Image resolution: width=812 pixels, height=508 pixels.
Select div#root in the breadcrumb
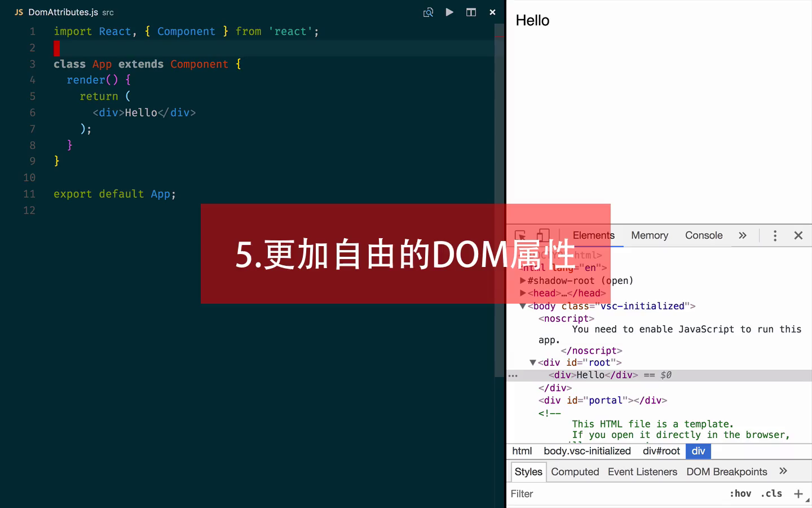(x=661, y=451)
